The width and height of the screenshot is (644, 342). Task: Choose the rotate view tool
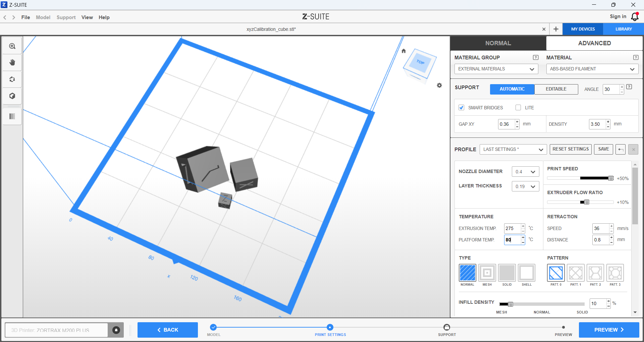click(12, 79)
